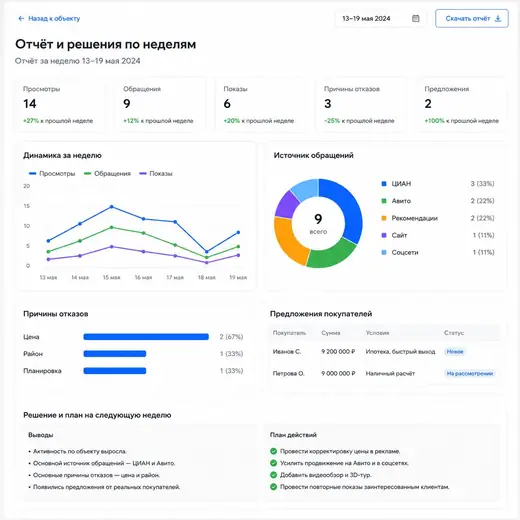Viewport: 520px width, 520px height.
Task: Click the orange Рекомендации donut segment
Action: tap(287, 242)
